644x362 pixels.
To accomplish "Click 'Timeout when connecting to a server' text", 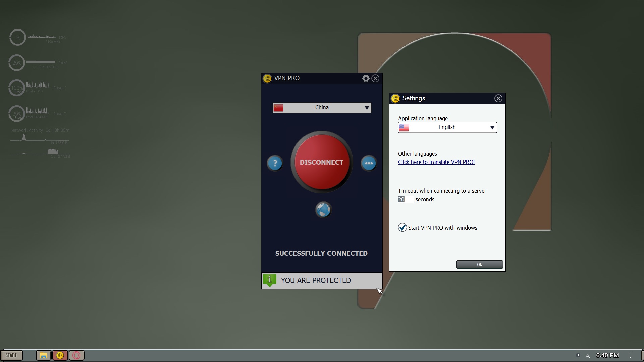I will point(442,191).
